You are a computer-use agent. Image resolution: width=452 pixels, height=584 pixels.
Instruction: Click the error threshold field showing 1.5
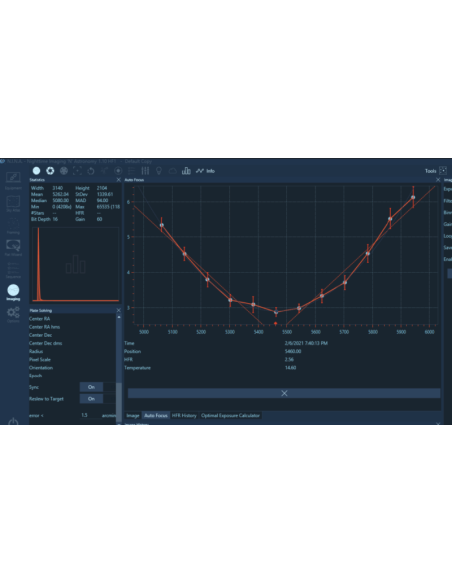(x=90, y=415)
